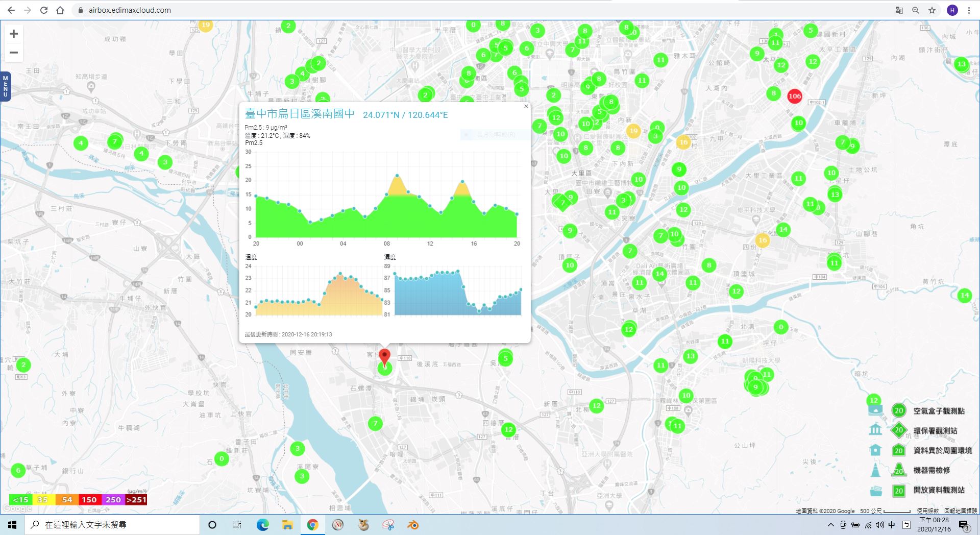Viewport: 980px width, 535px height.
Task: Go back with browser back arrow
Action: click(x=11, y=10)
